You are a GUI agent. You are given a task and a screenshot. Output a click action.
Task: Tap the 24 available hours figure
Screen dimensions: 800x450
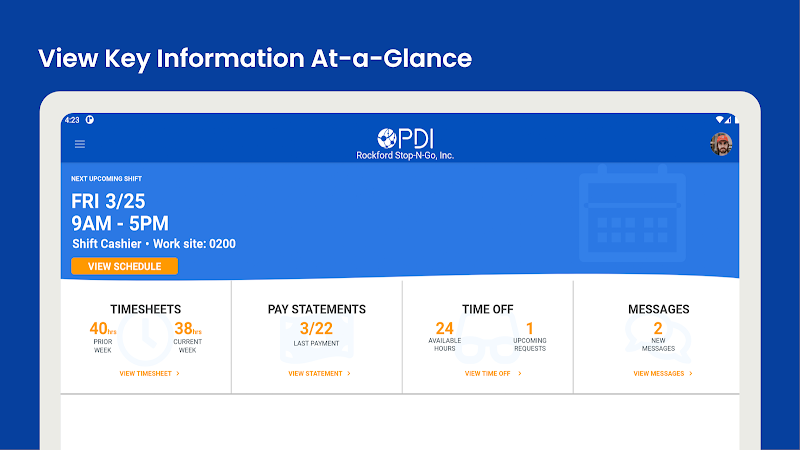point(444,328)
